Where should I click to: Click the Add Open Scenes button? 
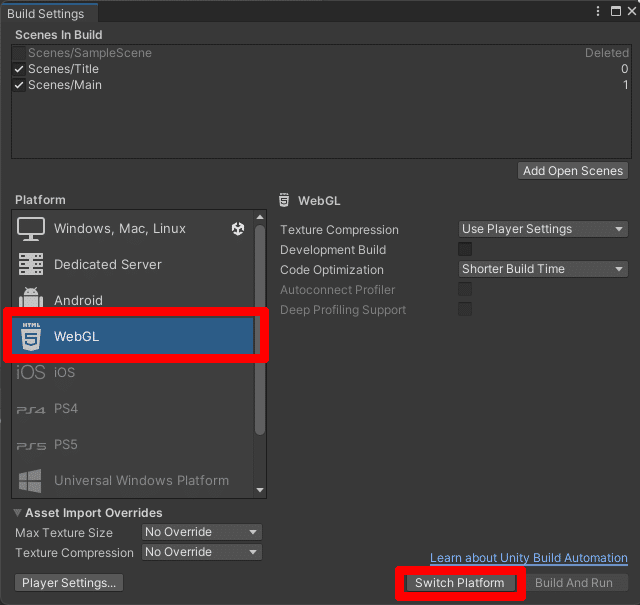[x=573, y=171]
